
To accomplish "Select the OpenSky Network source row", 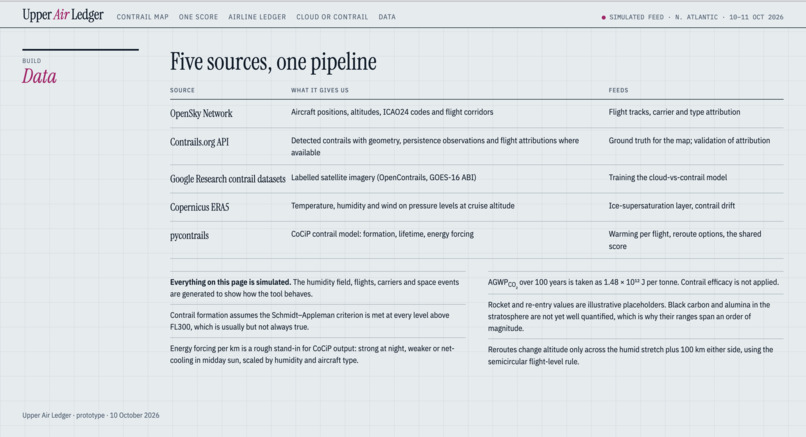I will (477, 113).
